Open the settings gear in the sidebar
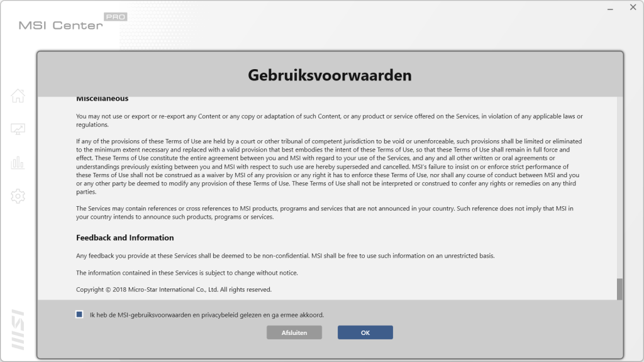 pyautogui.click(x=18, y=196)
